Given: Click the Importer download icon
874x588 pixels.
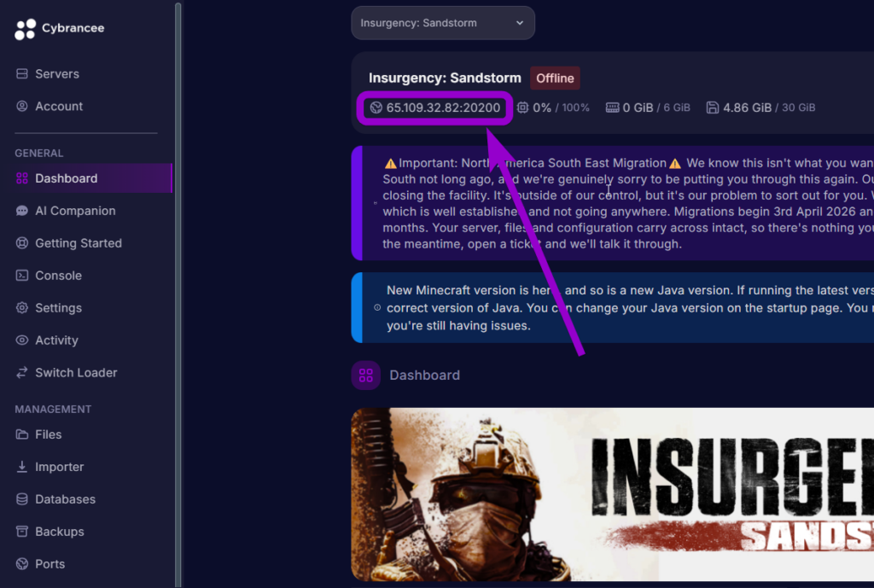Looking at the screenshot, I should 21,467.
